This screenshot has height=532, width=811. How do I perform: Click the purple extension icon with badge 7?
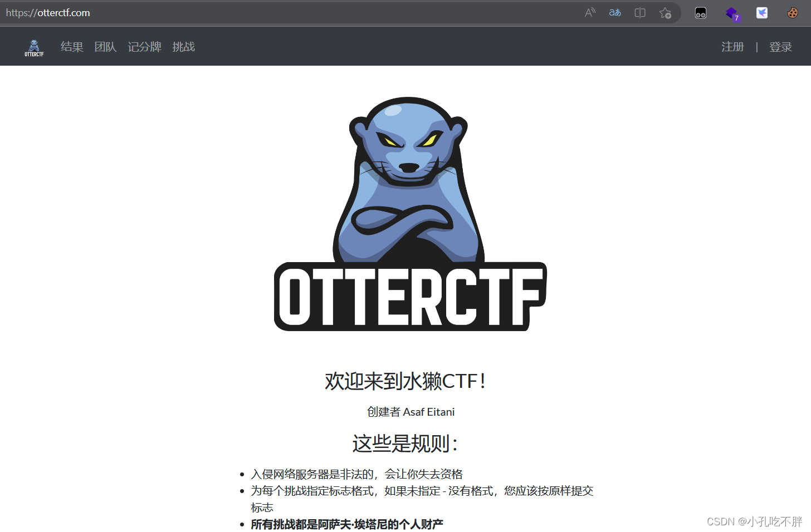(x=732, y=13)
